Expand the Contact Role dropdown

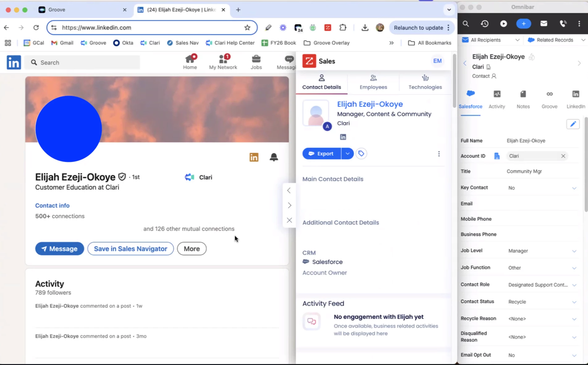click(574, 285)
